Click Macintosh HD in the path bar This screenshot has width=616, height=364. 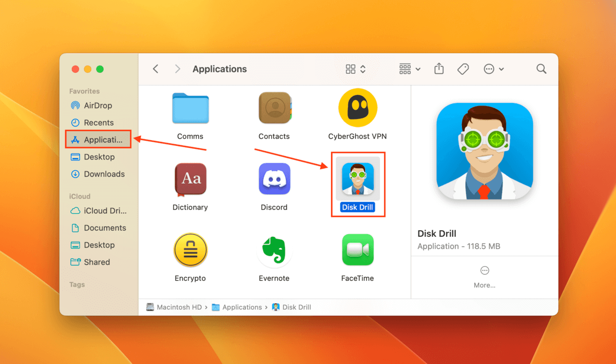click(179, 307)
